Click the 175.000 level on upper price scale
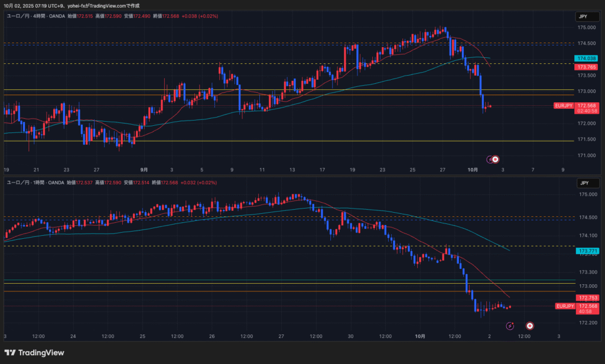This screenshot has height=364, width=605. point(586,28)
